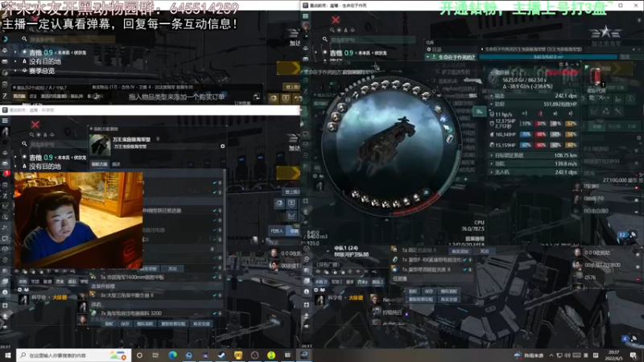Show hidden tray icons chevron
644x362 pixels.
(551, 356)
